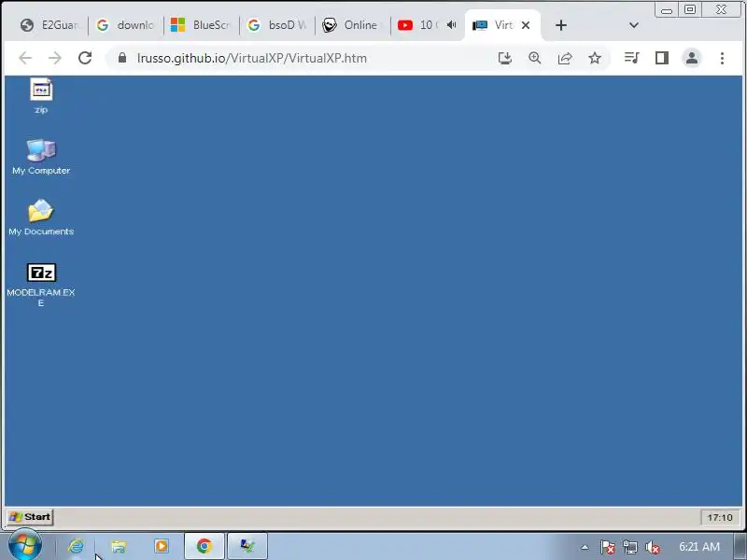Image resolution: width=747 pixels, height=560 pixels.
Task: Switch to the bsoD Google search tab
Action: point(276,25)
